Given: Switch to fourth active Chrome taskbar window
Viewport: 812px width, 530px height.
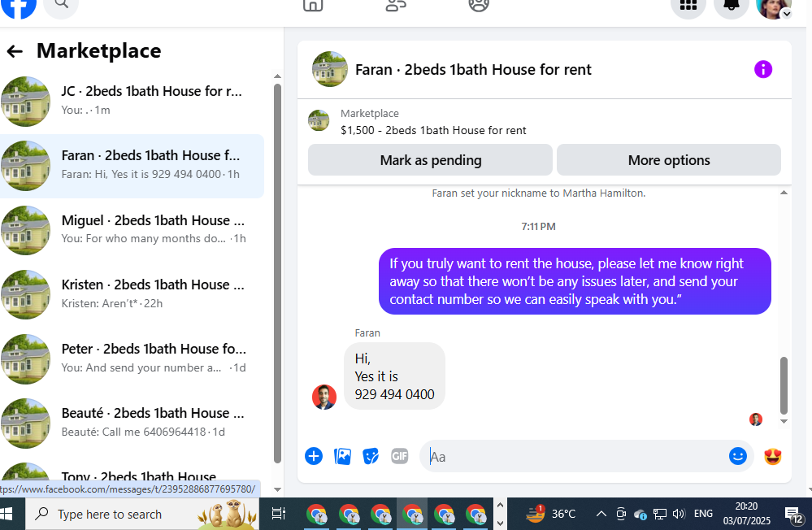Looking at the screenshot, I should pos(413,515).
